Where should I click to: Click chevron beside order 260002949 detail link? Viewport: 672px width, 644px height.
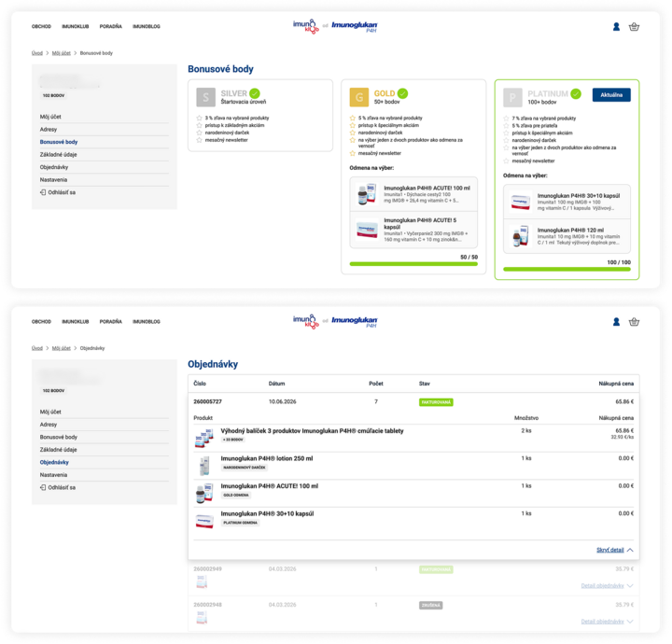(x=630, y=586)
